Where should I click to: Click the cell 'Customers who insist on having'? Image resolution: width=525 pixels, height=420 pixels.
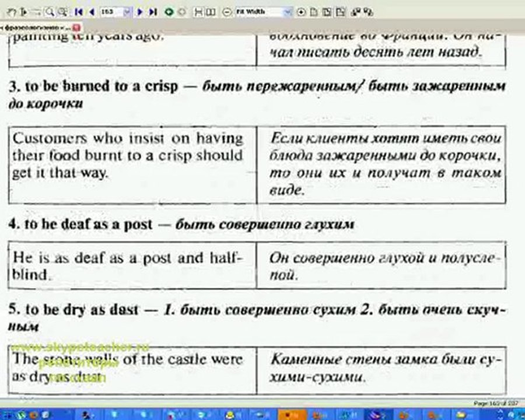pyautogui.click(x=132, y=164)
